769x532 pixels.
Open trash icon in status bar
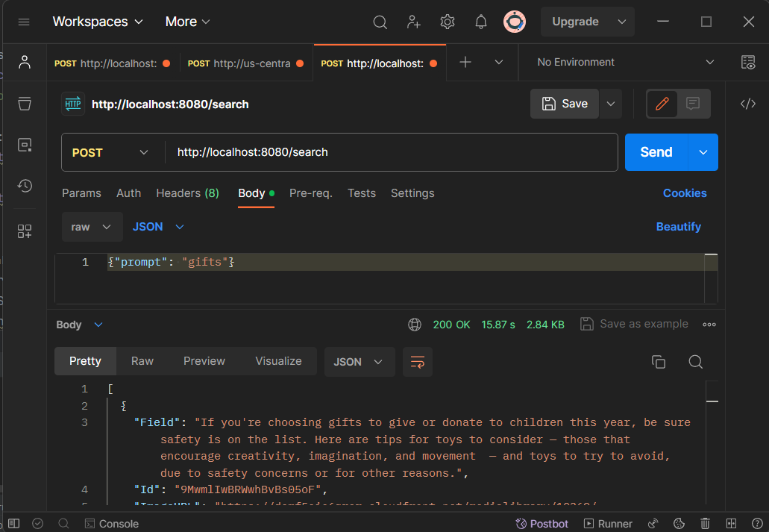[705, 524]
